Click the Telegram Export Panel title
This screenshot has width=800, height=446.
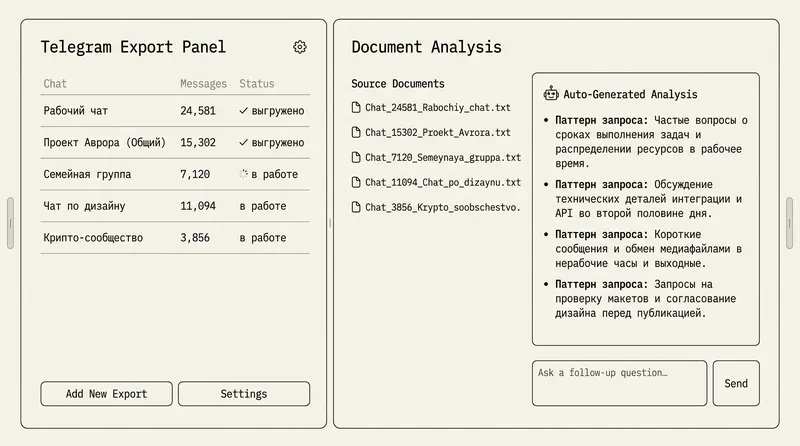pos(133,47)
